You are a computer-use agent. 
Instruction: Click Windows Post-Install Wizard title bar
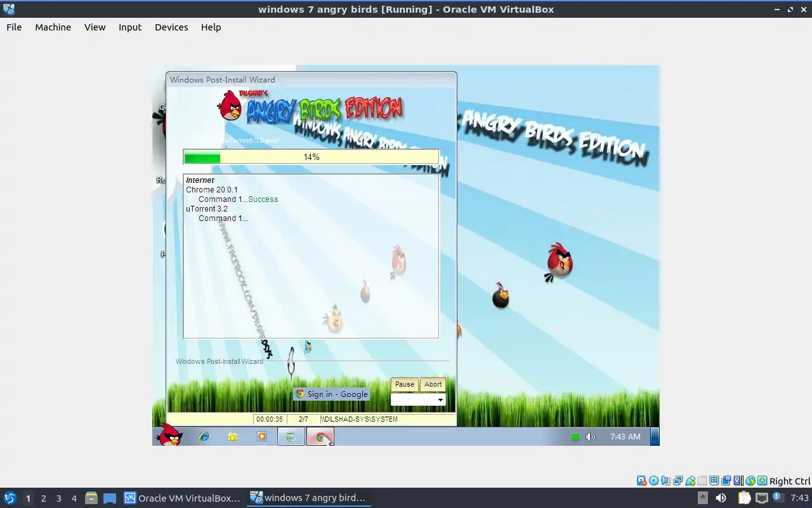click(x=311, y=80)
